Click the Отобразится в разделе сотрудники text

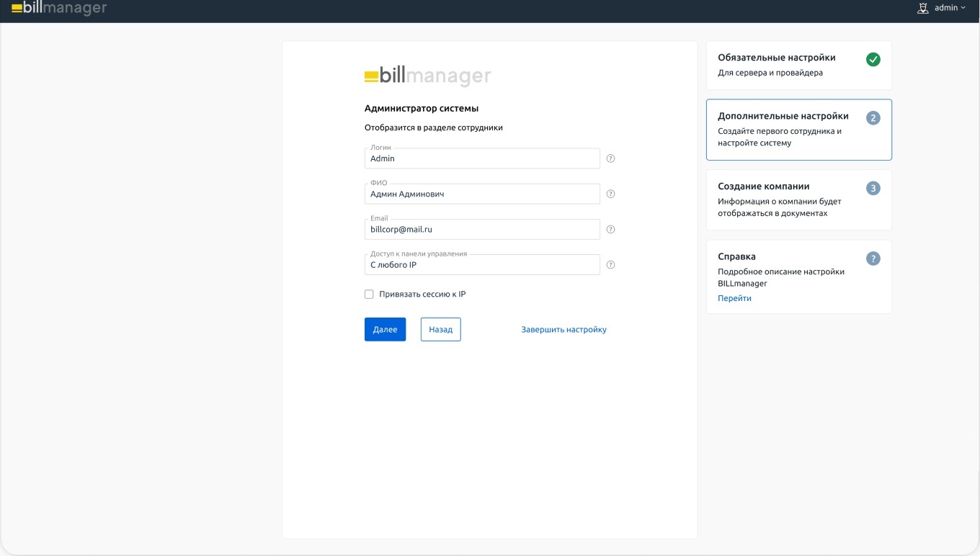[434, 127]
